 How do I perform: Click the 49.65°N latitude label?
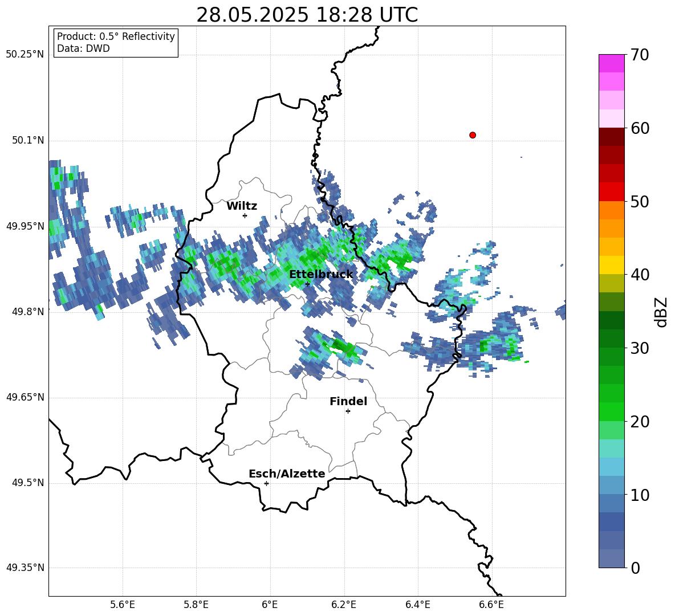tap(25, 397)
